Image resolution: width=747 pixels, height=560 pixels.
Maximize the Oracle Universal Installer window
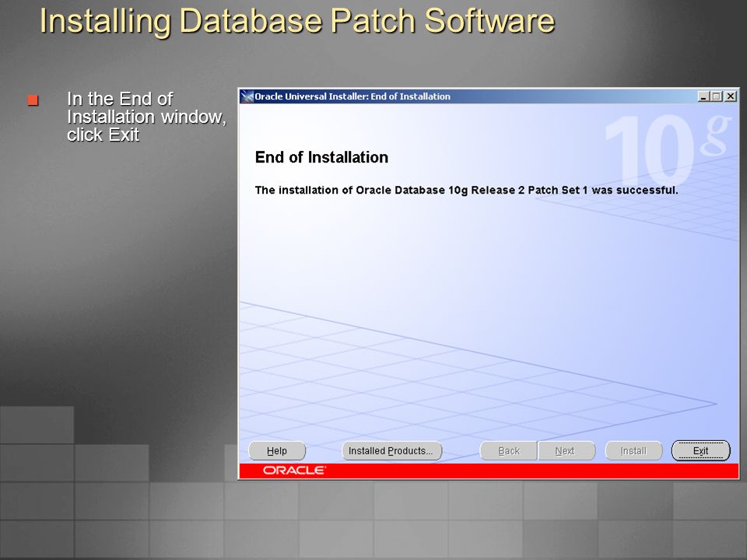tap(716, 96)
